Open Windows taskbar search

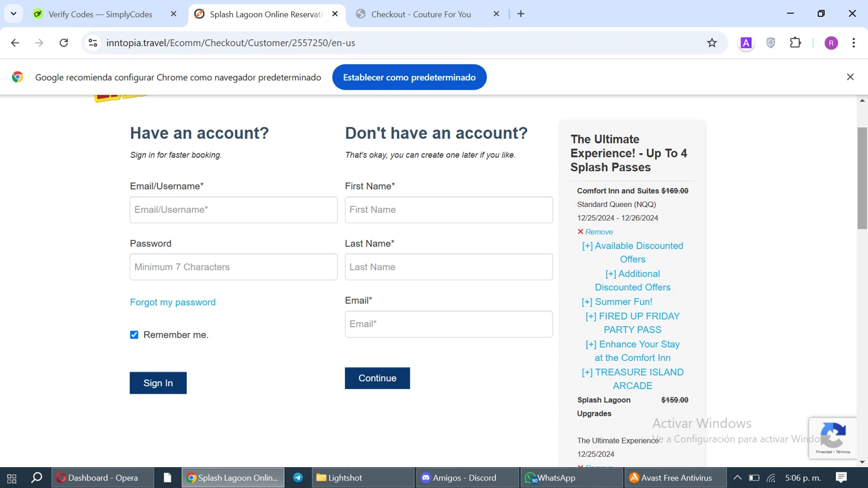point(36,478)
